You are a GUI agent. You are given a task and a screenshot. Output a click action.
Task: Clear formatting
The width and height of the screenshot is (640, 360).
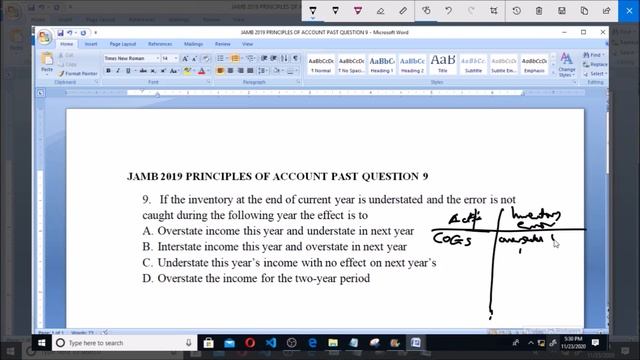tap(206, 58)
